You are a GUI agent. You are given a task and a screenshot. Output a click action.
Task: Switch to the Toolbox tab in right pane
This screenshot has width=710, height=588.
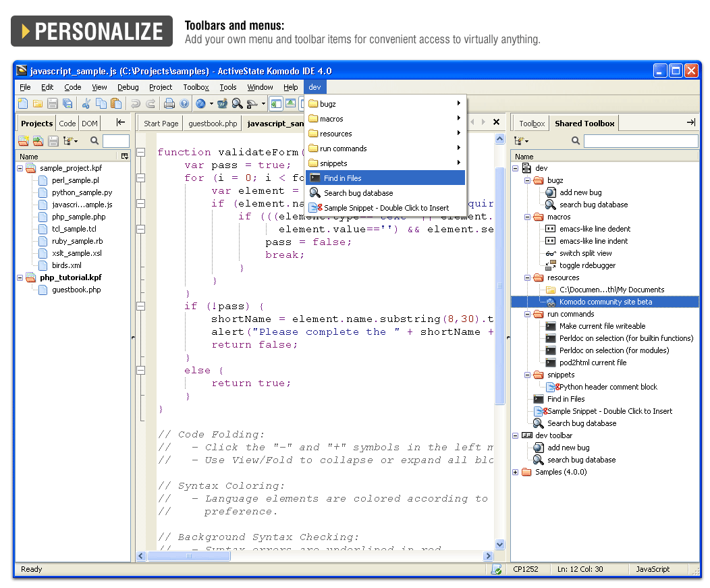[532, 124]
